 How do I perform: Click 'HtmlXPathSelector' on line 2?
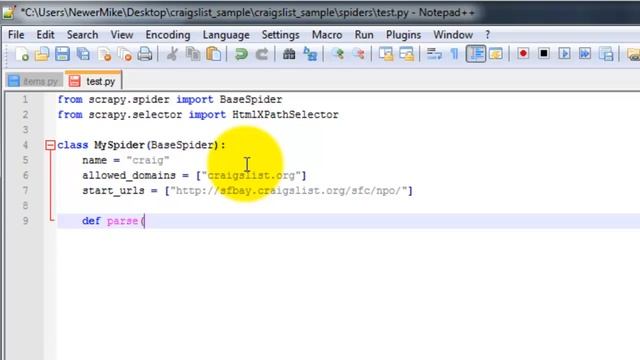285,115
